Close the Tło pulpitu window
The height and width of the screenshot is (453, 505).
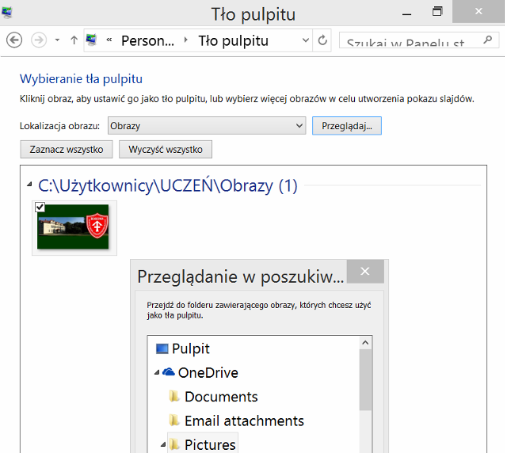pos(479,11)
